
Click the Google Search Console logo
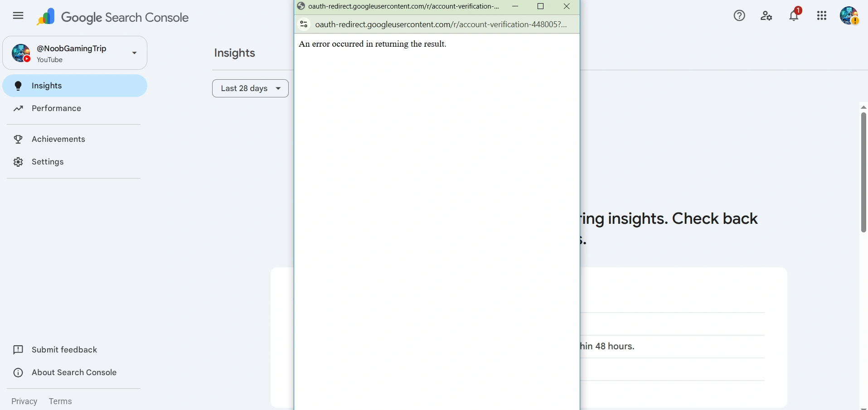pyautogui.click(x=112, y=17)
